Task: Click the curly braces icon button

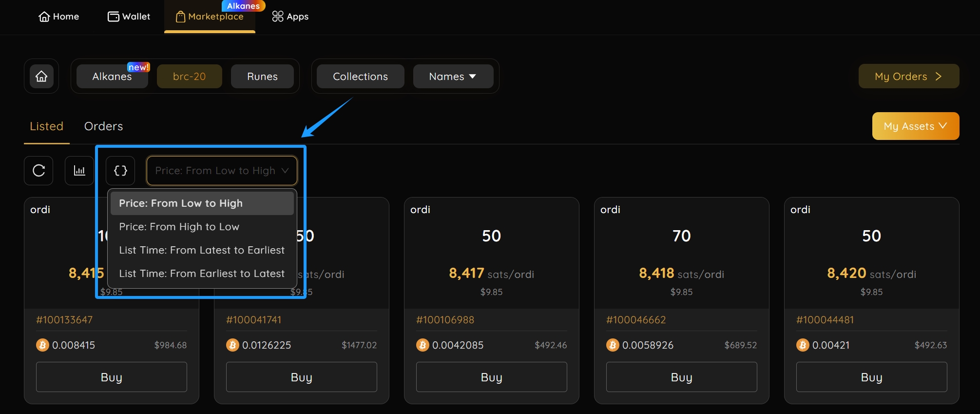Action: [120, 171]
